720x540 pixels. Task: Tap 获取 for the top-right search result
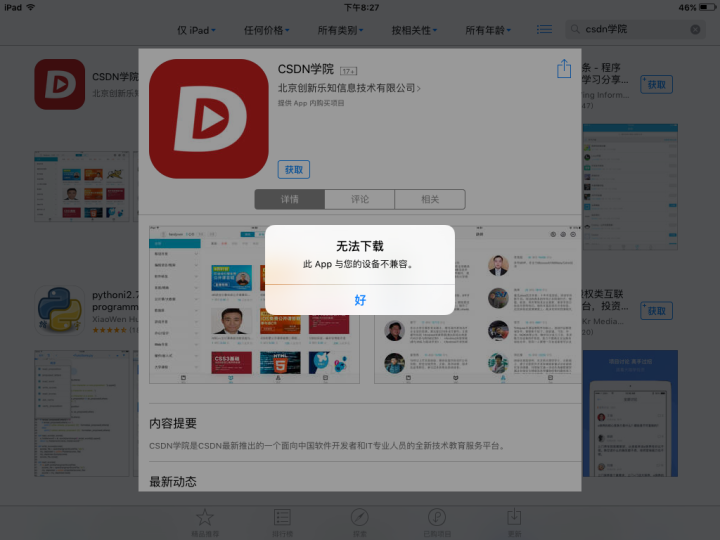tap(656, 84)
